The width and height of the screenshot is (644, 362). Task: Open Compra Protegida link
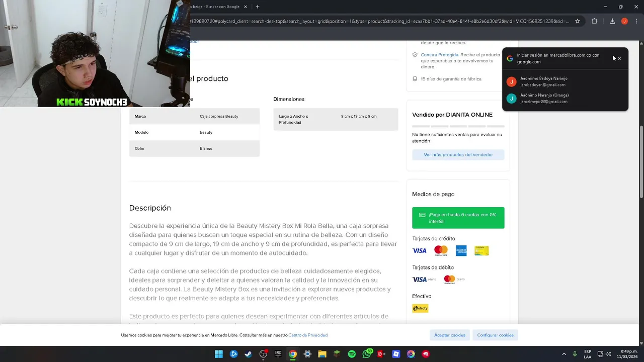coord(439,55)
